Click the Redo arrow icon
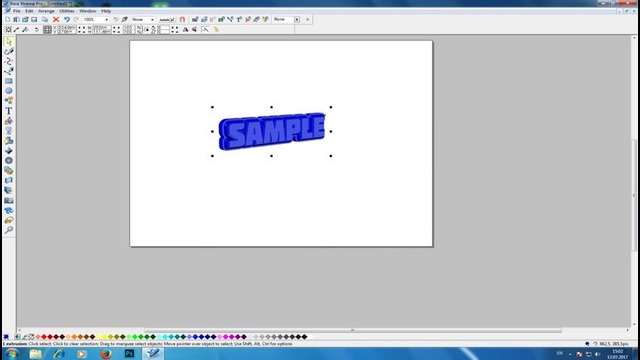 76,19
